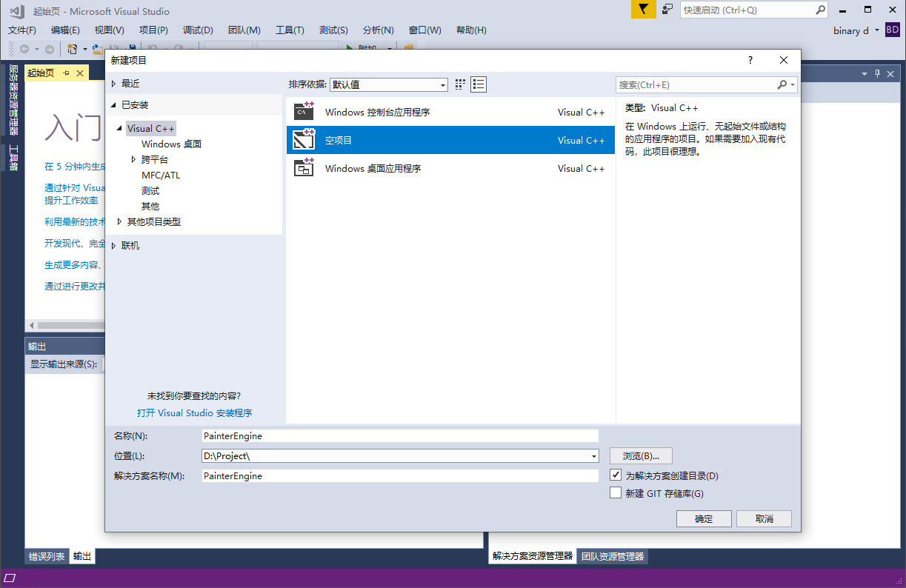906x588 pixels.
Task: Click the dialog help question mark
Action: [750, 60]
